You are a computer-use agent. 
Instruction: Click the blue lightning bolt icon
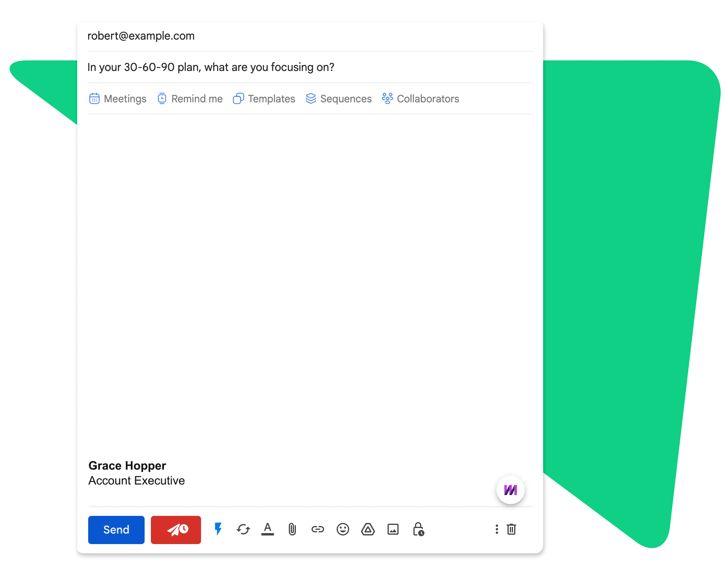(218, 529)
